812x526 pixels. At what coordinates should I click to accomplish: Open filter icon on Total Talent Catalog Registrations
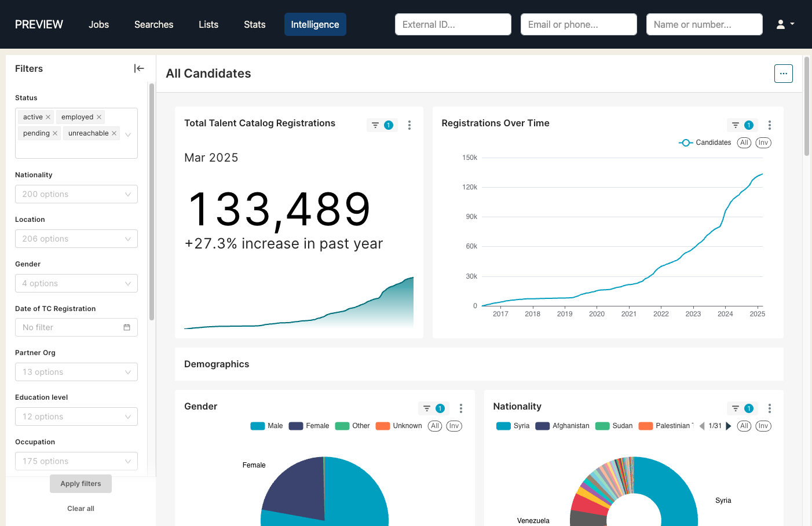pos(375,125)
